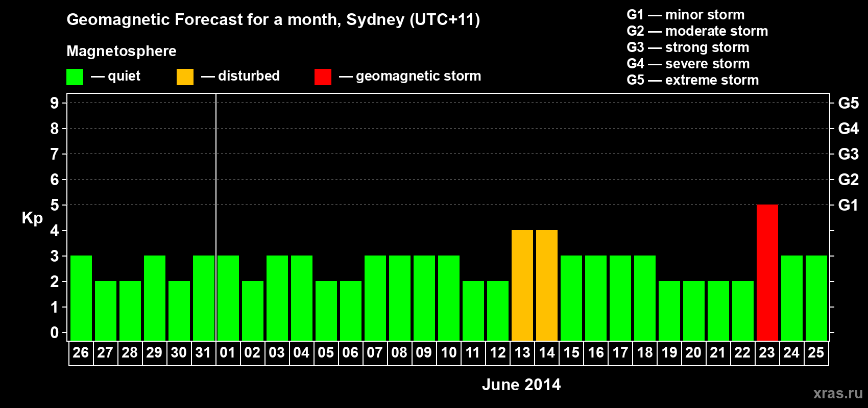Screen dimensions: 868x408
Task: Click date label 25 on the axis
Action: click(816, 352)
